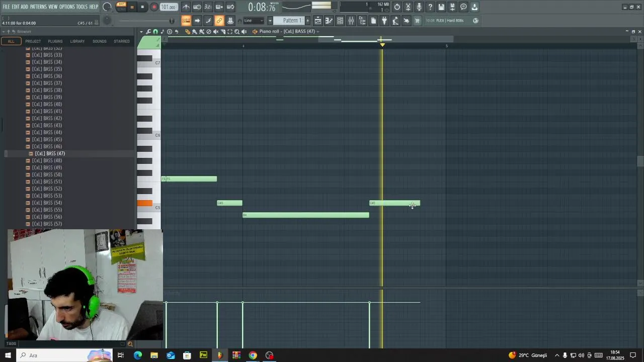644x362 pixels.
Task: Toggle PAT/SONG playback mode
Action: click(121, 7)
